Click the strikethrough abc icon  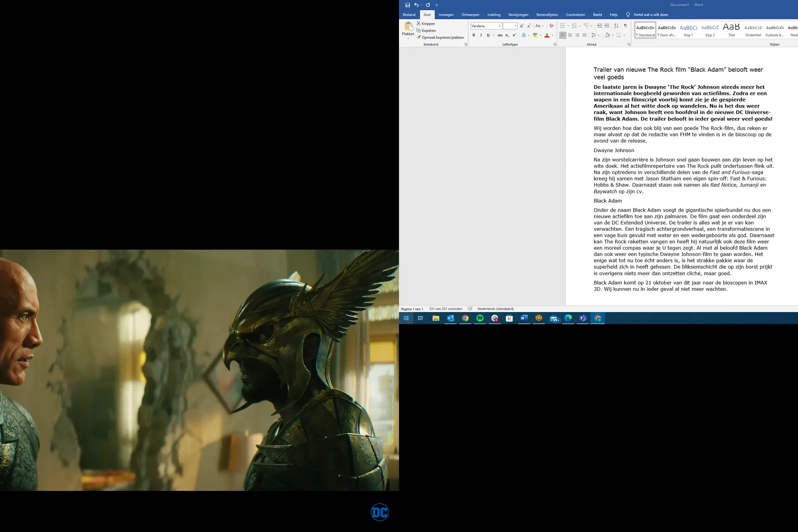(x=500, y=35)
